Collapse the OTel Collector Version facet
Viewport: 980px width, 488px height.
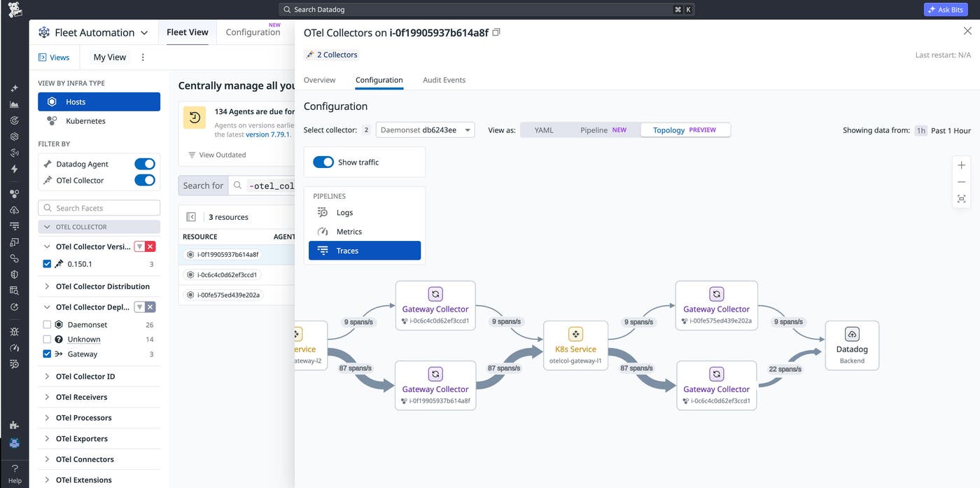click(47, 246)
